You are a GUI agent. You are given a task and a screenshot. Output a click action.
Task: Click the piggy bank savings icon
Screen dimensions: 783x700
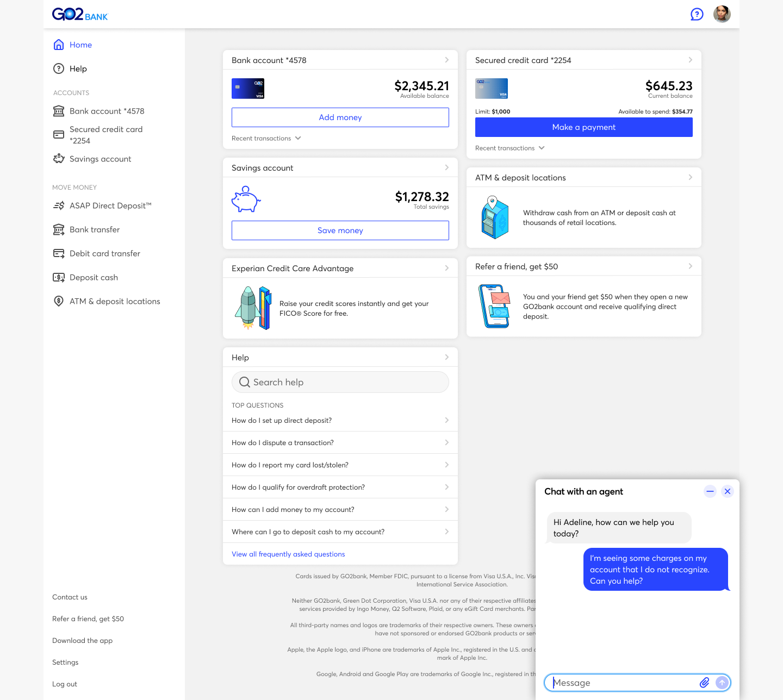[246, 199]
